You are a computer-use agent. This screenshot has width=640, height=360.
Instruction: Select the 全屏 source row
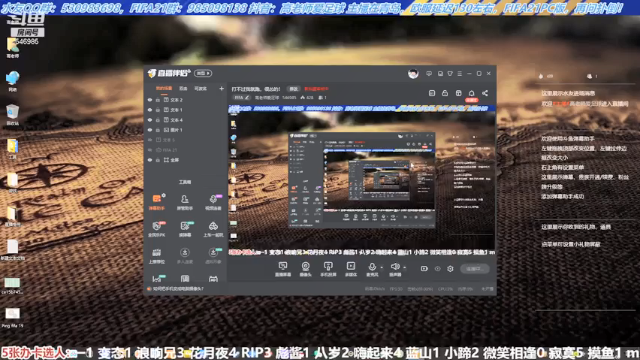(185, 160)
